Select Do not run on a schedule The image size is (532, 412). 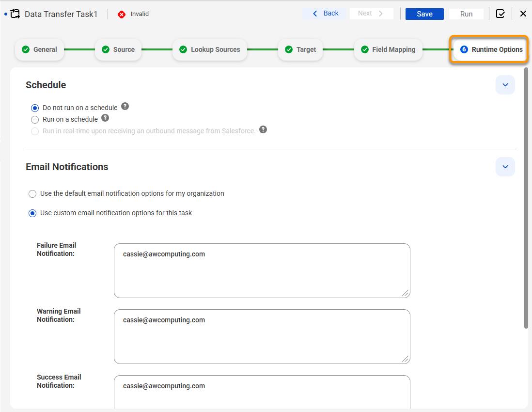tap(34, 108)
